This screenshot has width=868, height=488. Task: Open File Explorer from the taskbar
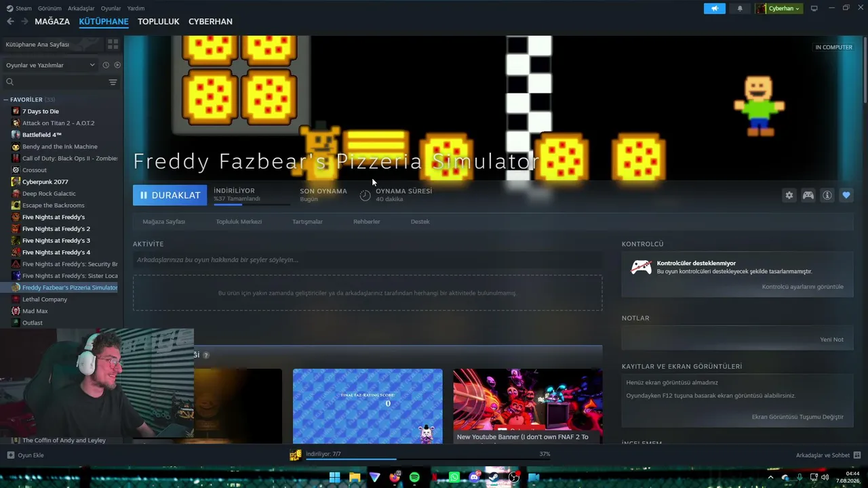pos(355,477)
